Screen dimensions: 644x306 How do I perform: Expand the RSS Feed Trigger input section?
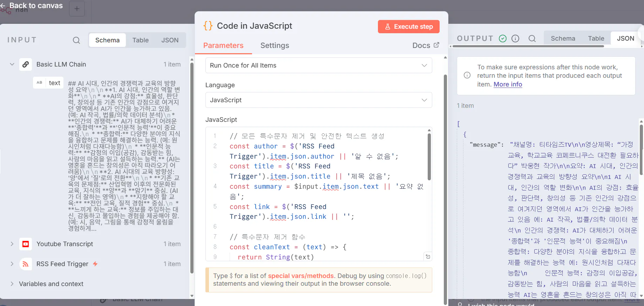(x=12, y=264)
